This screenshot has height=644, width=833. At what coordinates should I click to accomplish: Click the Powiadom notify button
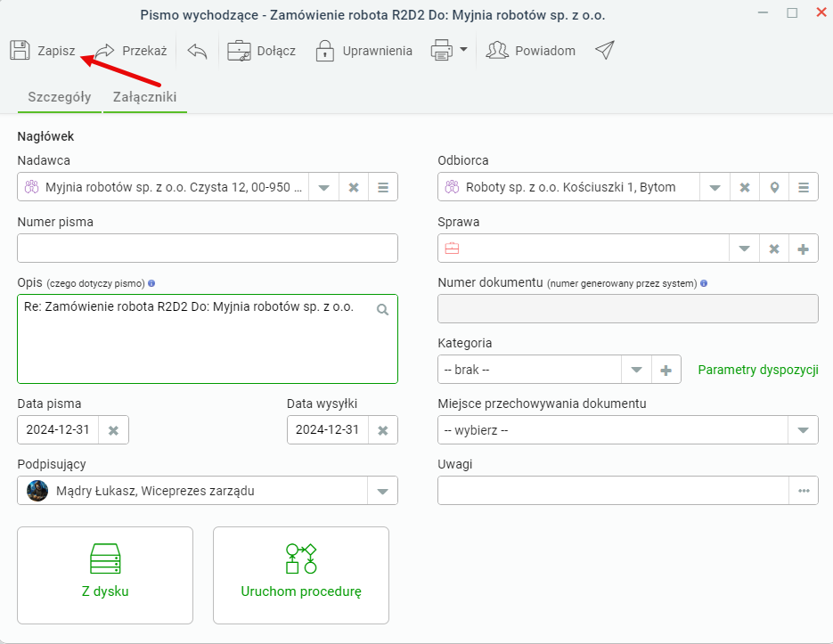[x=531, y=51]
